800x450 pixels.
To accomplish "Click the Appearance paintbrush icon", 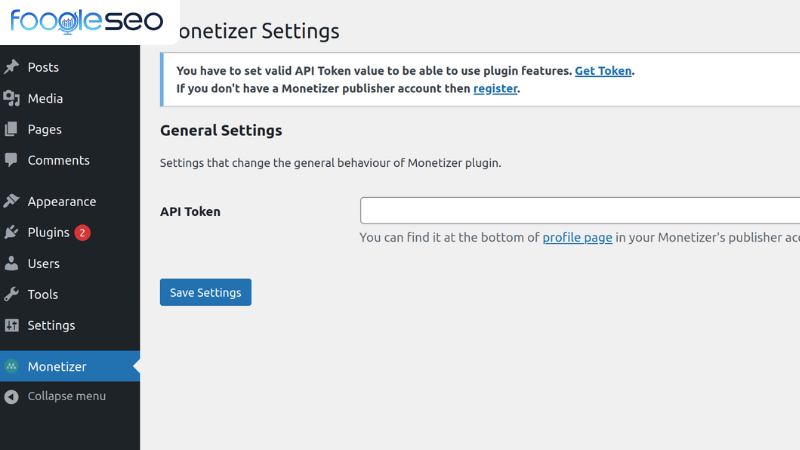I will pyautogui.click(x=12, y=201).
